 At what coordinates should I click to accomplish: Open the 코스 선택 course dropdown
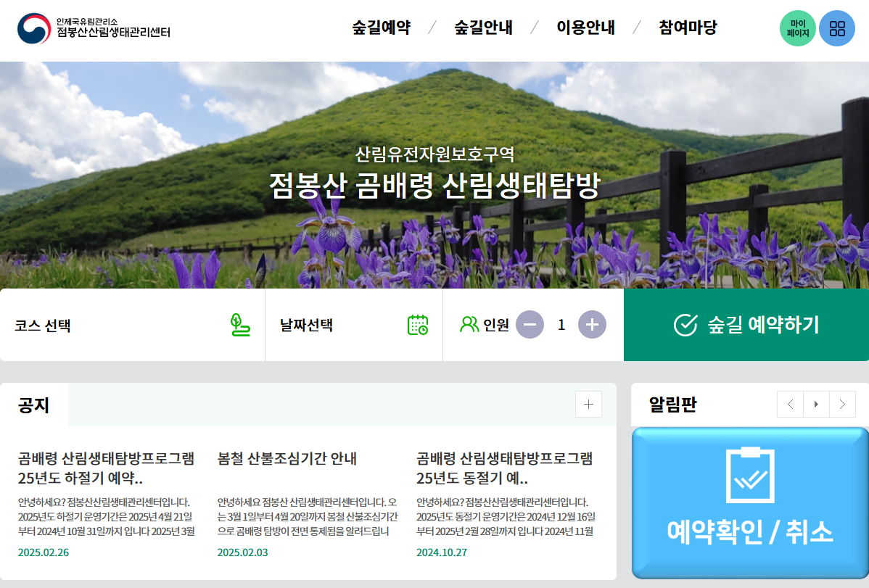(x=133, y=325)
